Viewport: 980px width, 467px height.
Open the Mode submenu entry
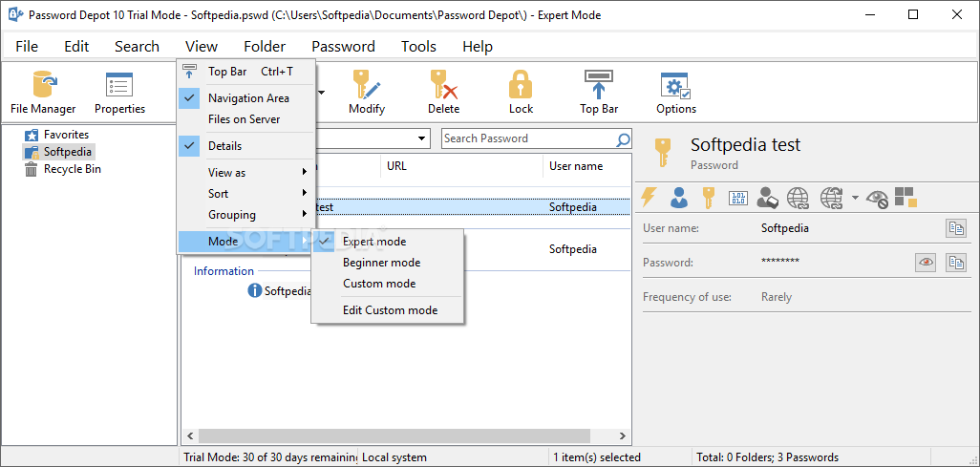pos(245,242)
